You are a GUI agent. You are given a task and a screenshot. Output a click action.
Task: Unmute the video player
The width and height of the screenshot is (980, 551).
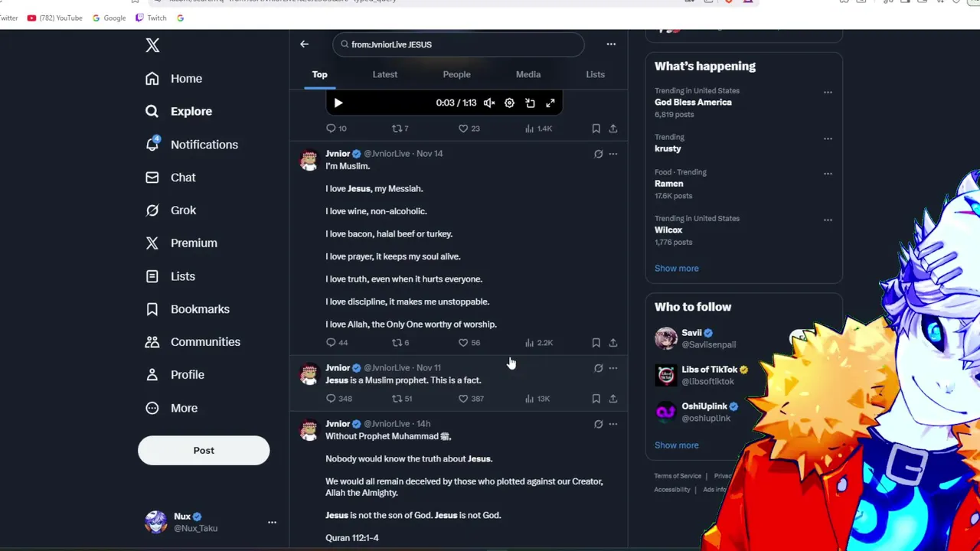(489, 103)
